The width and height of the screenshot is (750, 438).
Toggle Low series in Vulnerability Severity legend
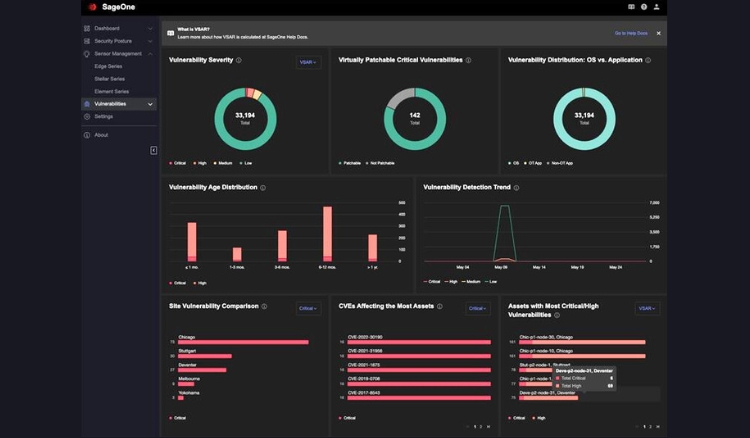pyautogui.click(x=245, y=162)
